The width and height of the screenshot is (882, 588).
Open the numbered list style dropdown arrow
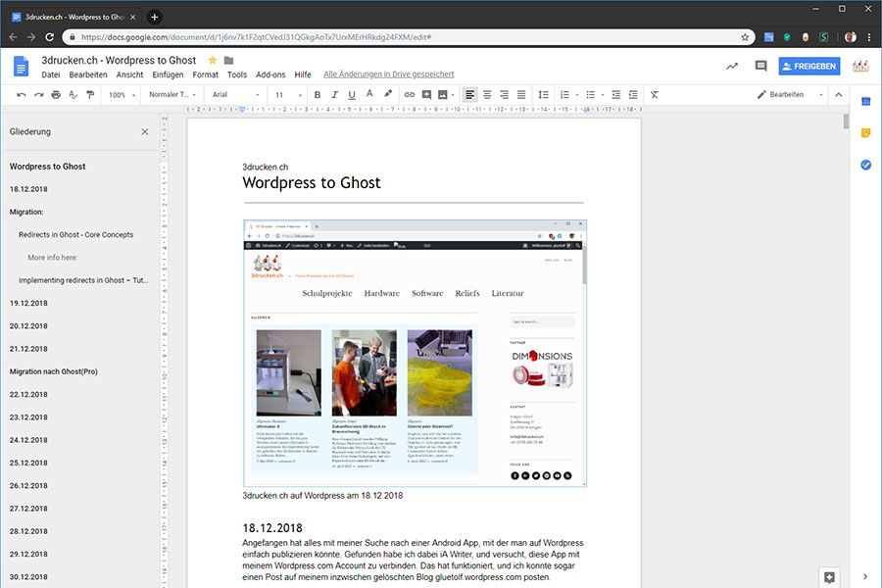click(577, 94)
